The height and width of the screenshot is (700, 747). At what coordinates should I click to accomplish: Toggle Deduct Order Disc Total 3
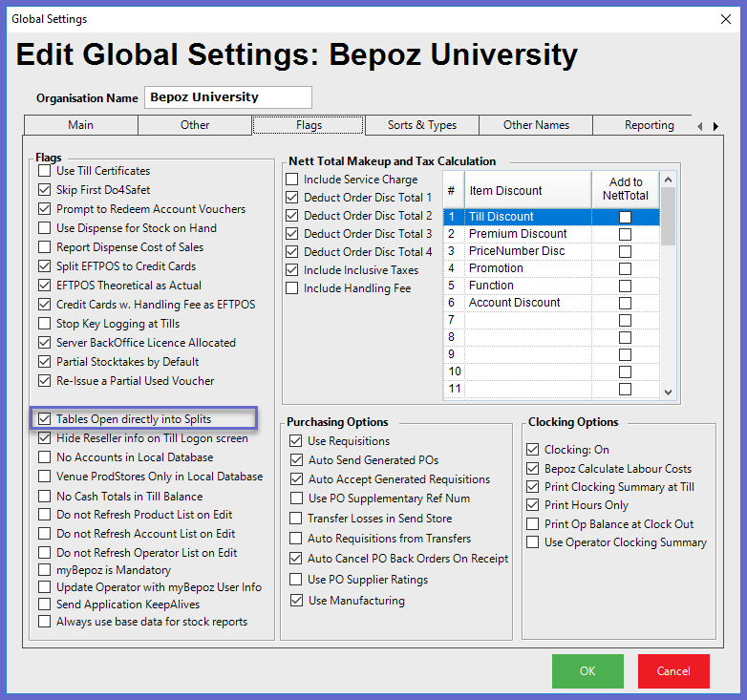(x=291, y=233)
